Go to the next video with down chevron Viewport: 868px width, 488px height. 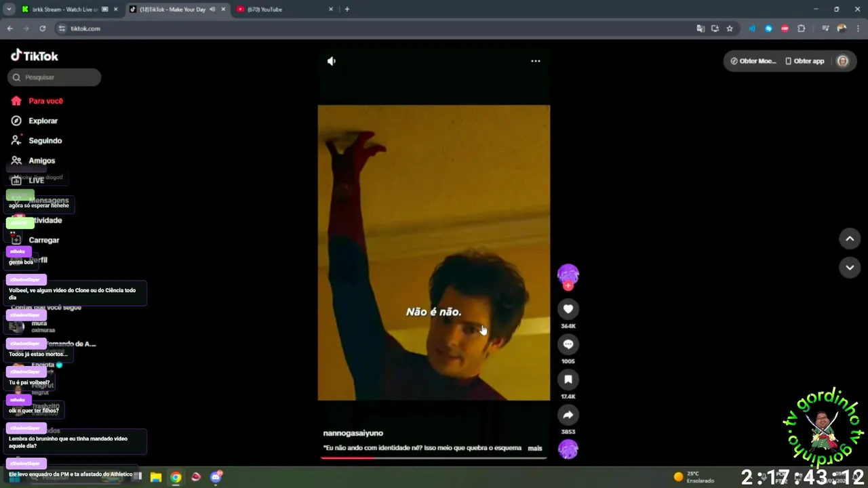tap(850, 268)
